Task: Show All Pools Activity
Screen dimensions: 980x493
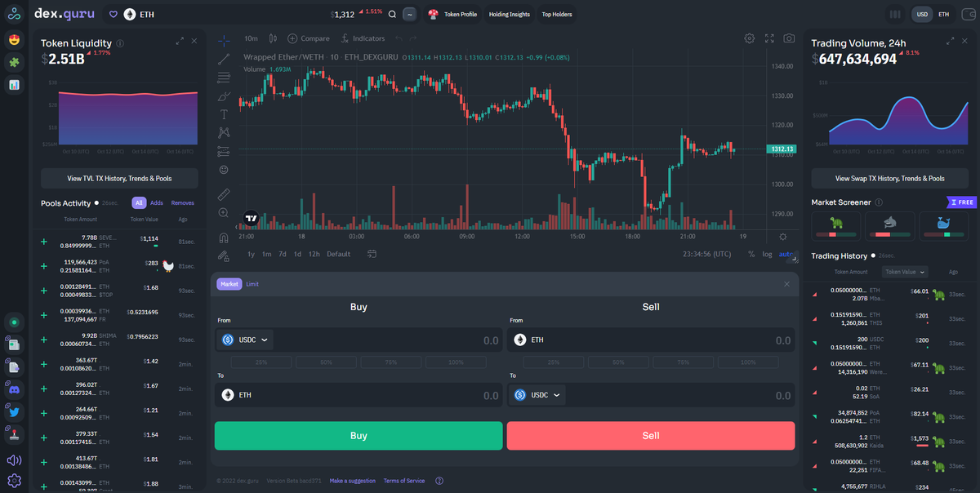Action: tap(139, 202)
